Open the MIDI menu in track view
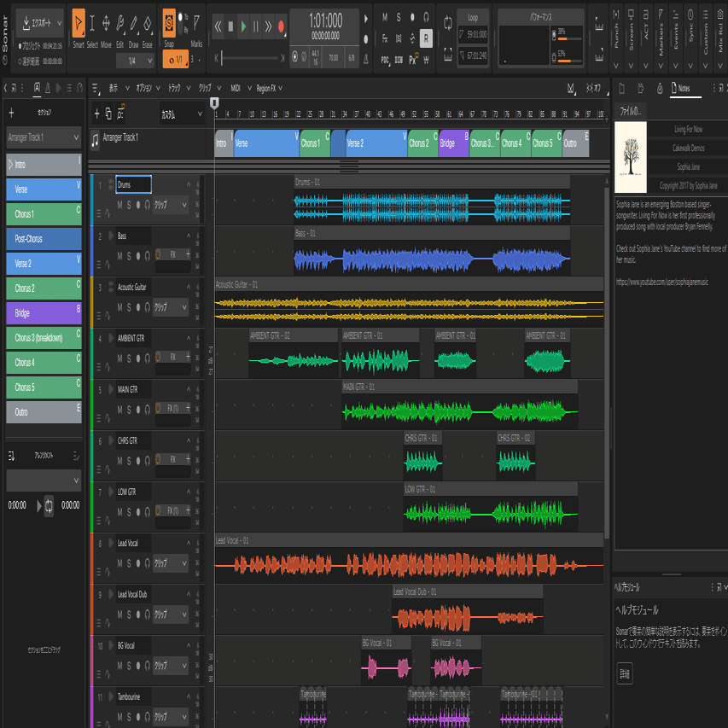The width and height of the screenshot is (728, 728). (236, 88)
